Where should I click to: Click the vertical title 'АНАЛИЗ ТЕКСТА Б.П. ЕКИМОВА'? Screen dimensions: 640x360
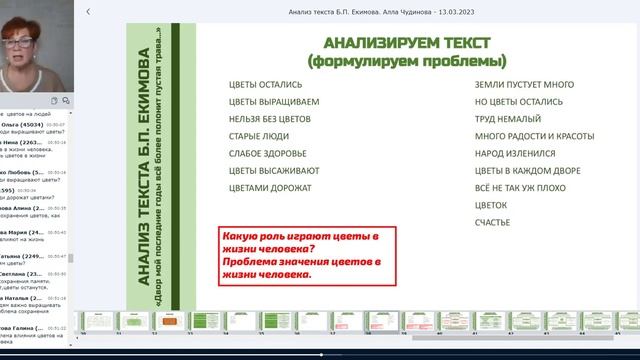pos(144,167)
